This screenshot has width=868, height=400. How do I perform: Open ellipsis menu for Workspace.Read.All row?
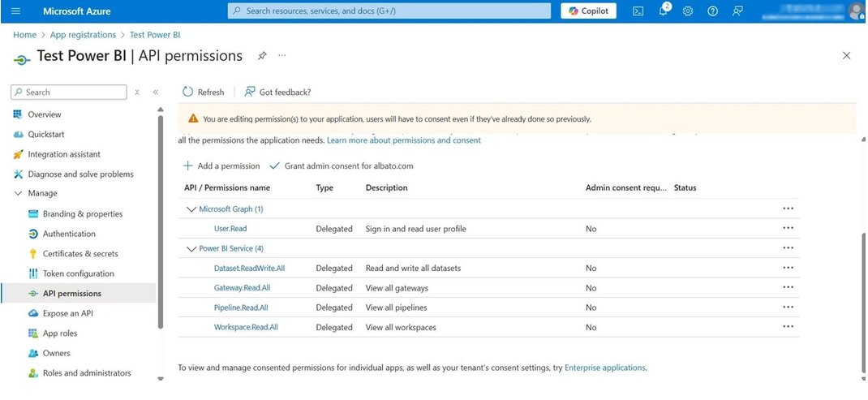click(789, 327)
